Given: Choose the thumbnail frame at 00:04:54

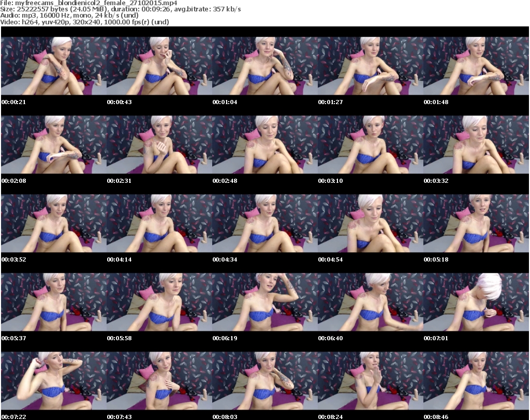Looking at the screenshot, I should click(x=371, y=224).
